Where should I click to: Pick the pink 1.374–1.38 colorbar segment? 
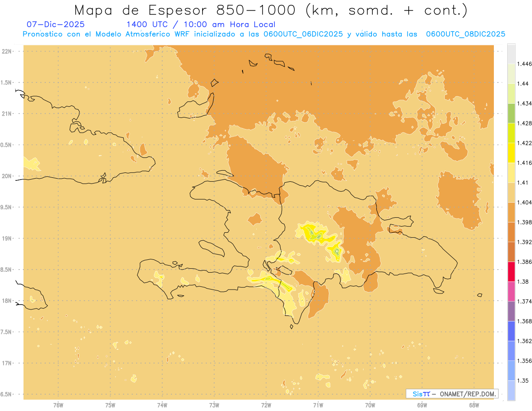point(511,291)
